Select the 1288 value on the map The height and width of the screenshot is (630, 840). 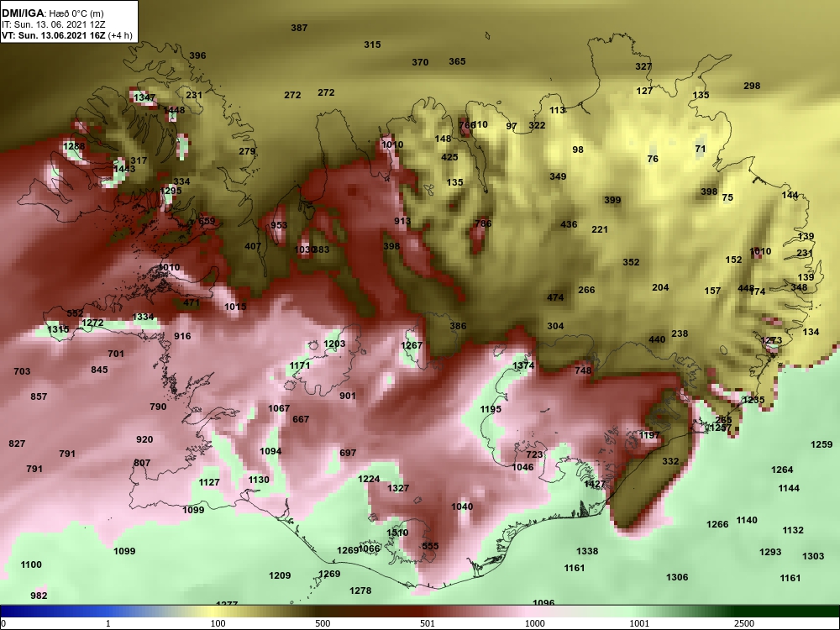(x=74, y=147)
